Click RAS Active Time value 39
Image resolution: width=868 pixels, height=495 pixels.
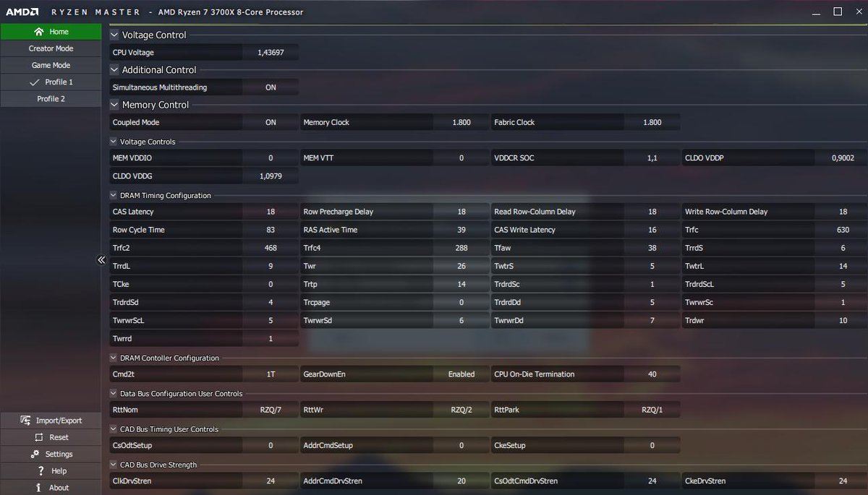[x=461, y=230]
